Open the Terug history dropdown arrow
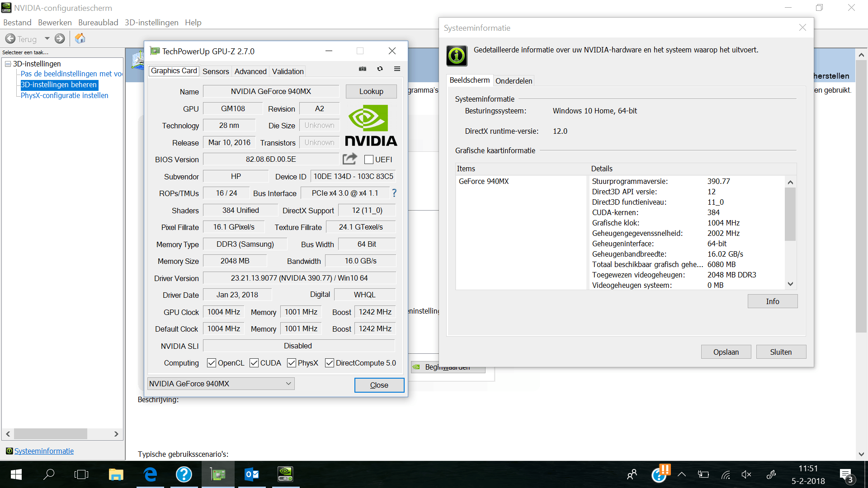The height and width of the screenshot is (488, 868). tap(47, 39)
